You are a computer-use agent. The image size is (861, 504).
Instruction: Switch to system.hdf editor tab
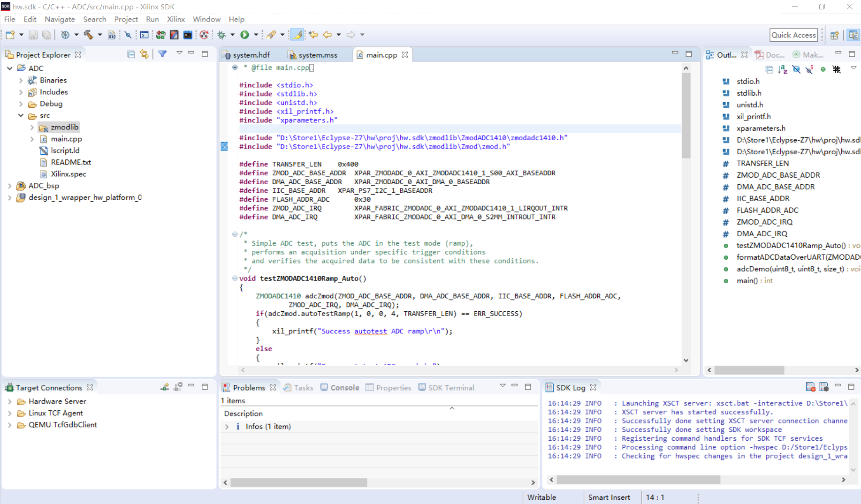pos(247,55)
